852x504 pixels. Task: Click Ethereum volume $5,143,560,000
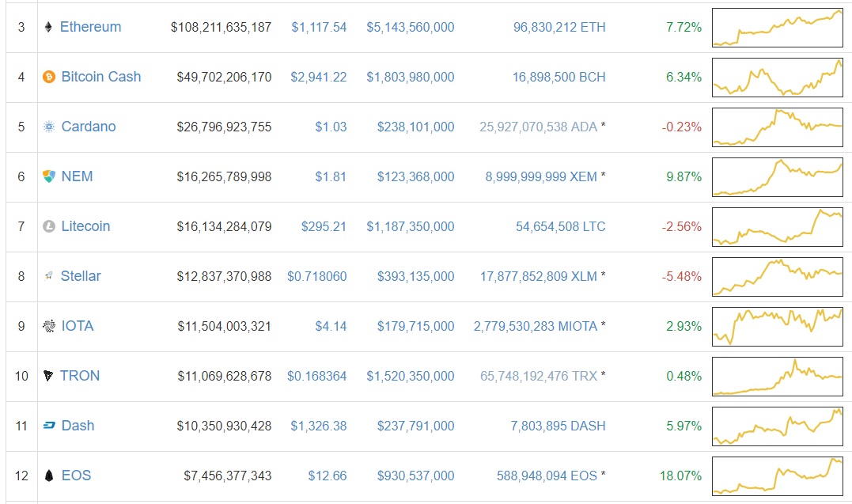[411, 27]
